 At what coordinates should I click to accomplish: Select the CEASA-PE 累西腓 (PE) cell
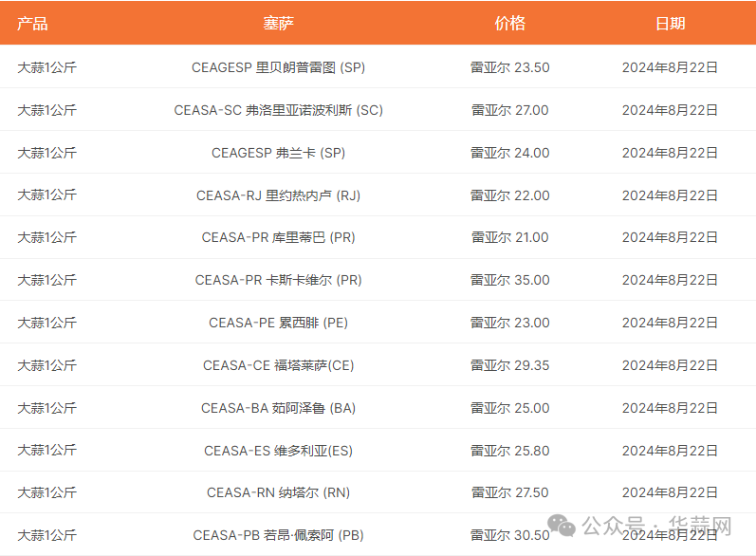tap(278, 323)
